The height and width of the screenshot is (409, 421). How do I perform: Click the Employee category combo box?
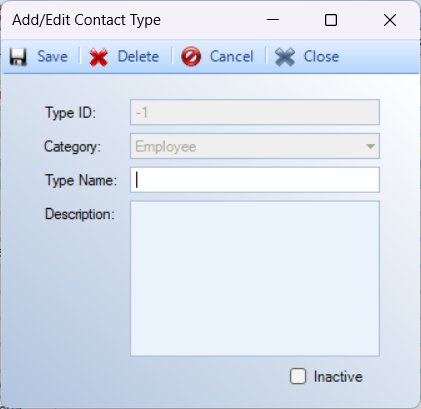(x=255, y=146)
